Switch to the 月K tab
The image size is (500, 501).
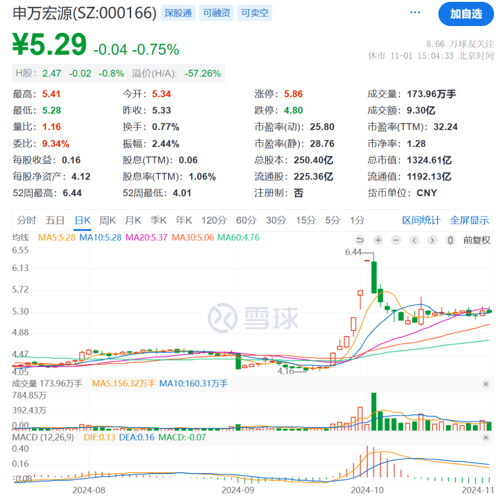click(x=133, y=220)
